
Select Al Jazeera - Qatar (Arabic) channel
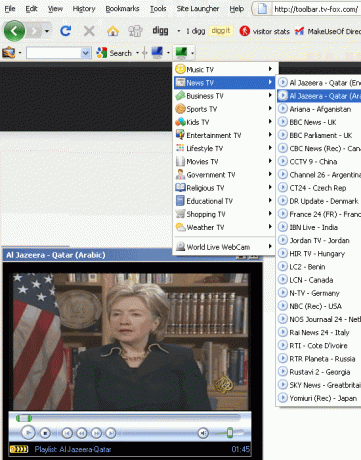pos(319,96)
